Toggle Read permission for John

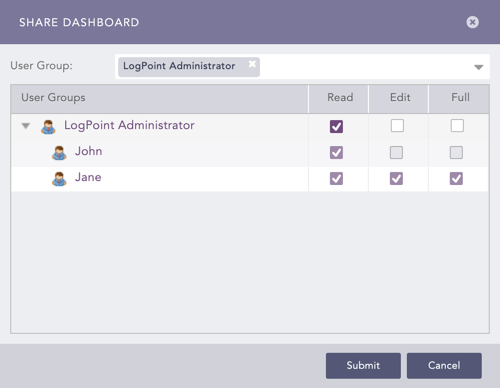336,153
